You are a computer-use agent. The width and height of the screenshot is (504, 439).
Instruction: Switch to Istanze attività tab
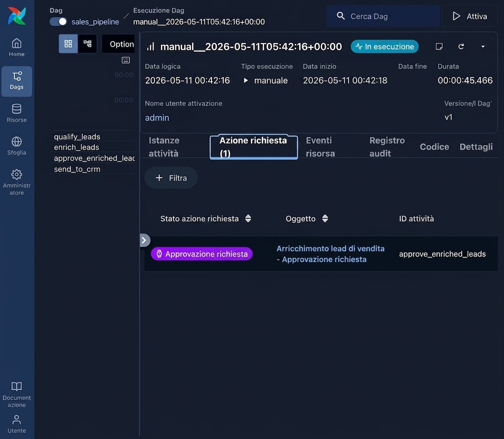(164, 147)
